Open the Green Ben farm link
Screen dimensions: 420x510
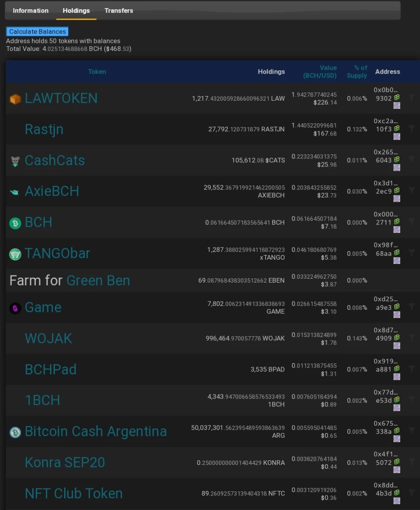tap(98, 280)
